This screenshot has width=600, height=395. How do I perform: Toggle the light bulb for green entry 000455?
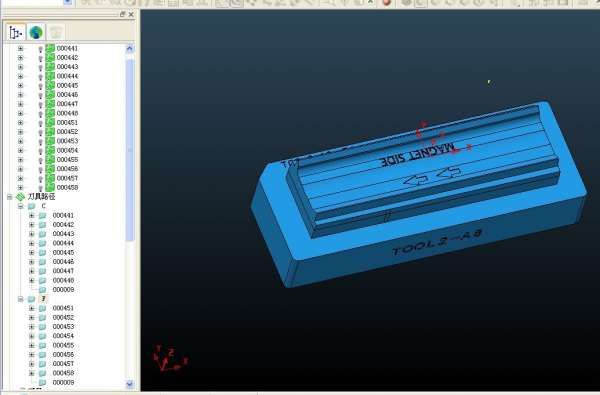(40, 160)
